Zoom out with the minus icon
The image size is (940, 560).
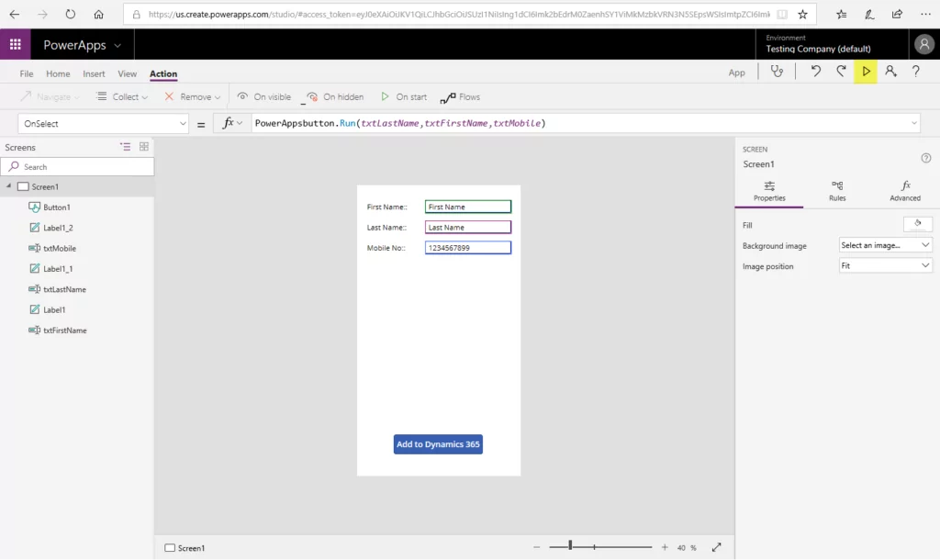[536, 547]
